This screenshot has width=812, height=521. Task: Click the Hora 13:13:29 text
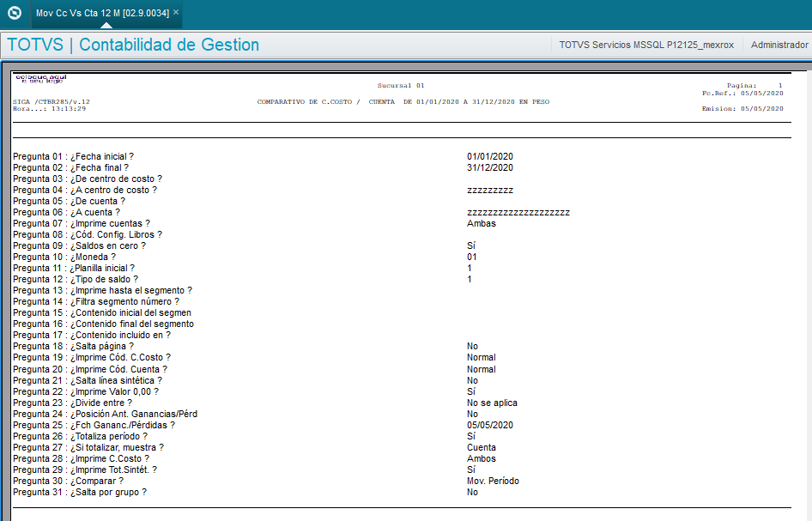49,109
